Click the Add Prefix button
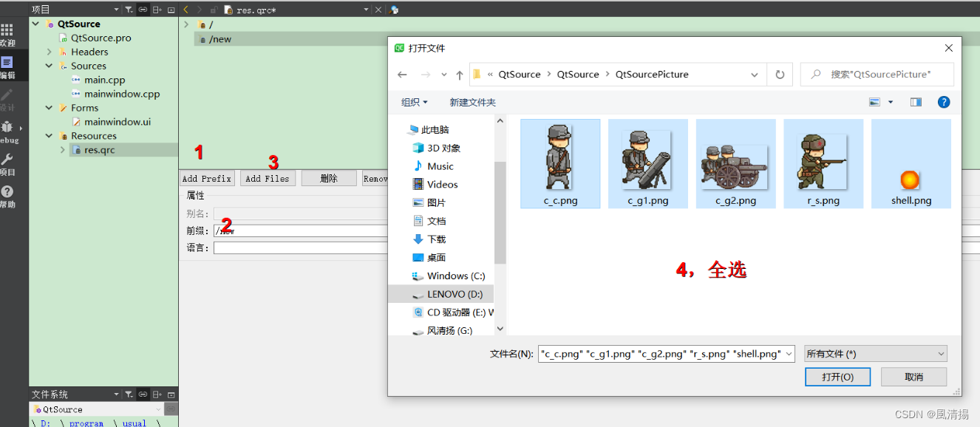Viewport: 980px width, 427px height. click(207, 178)
